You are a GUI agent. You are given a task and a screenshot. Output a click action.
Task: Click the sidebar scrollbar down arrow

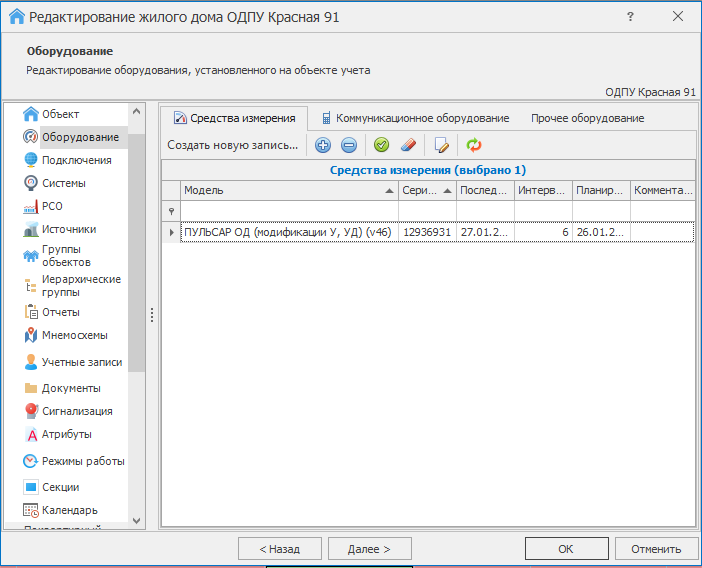137,520
